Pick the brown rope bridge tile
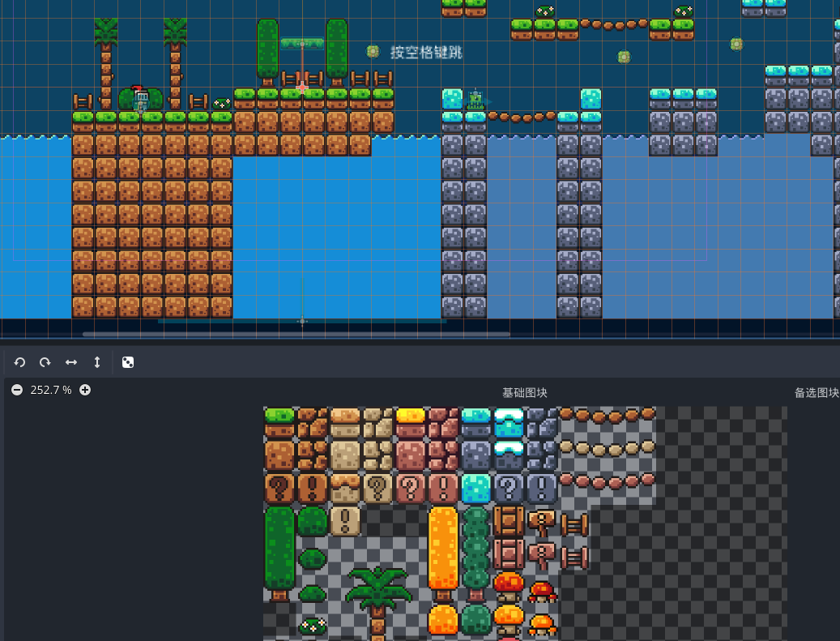 pos(607,415)
